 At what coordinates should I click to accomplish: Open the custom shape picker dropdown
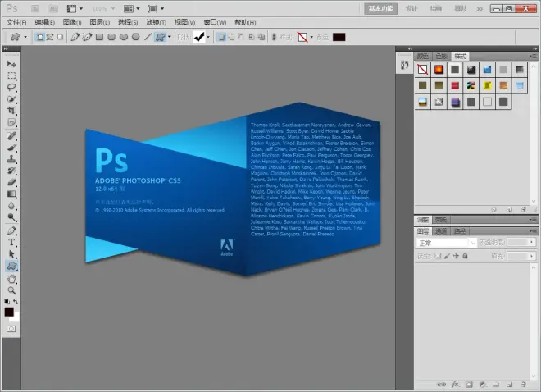pos(207,37)
